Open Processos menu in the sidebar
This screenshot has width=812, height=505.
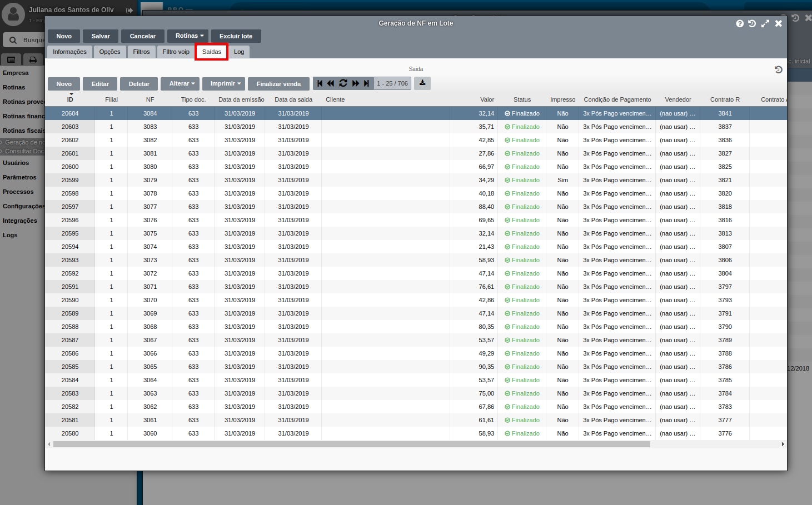click(18, 192)
